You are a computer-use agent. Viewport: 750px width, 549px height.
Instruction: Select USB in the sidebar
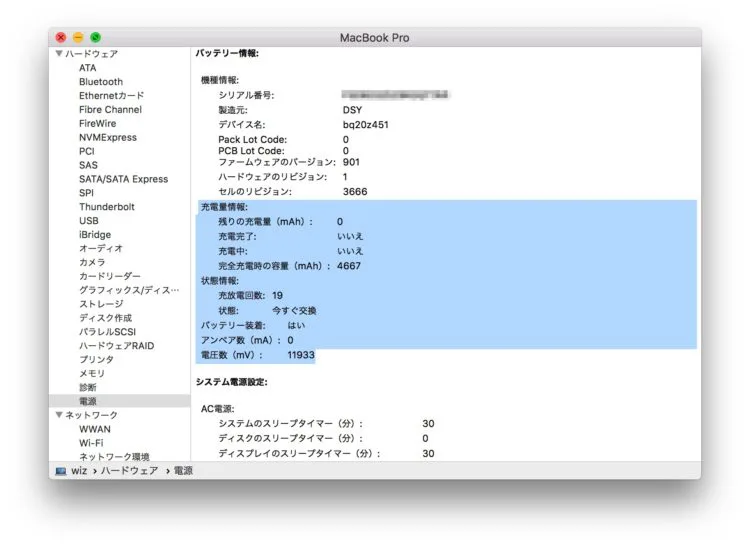(x=89, y=220)
